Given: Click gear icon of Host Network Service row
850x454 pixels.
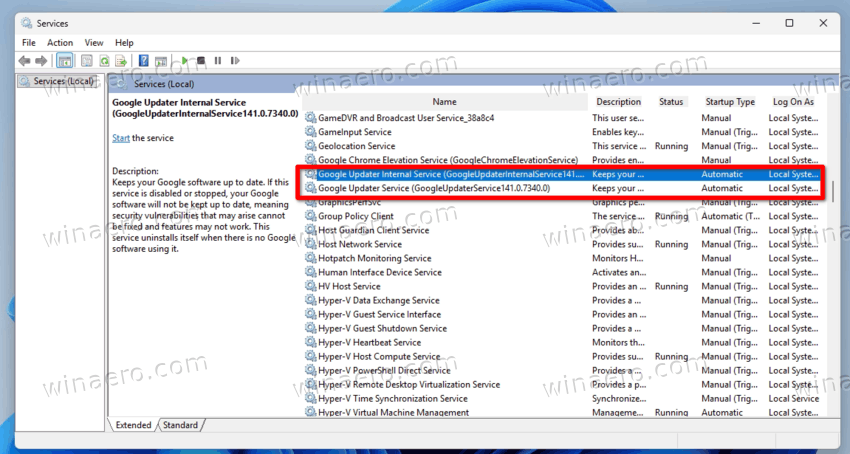Looking at the screenshot, I should [x=310, y=244].
